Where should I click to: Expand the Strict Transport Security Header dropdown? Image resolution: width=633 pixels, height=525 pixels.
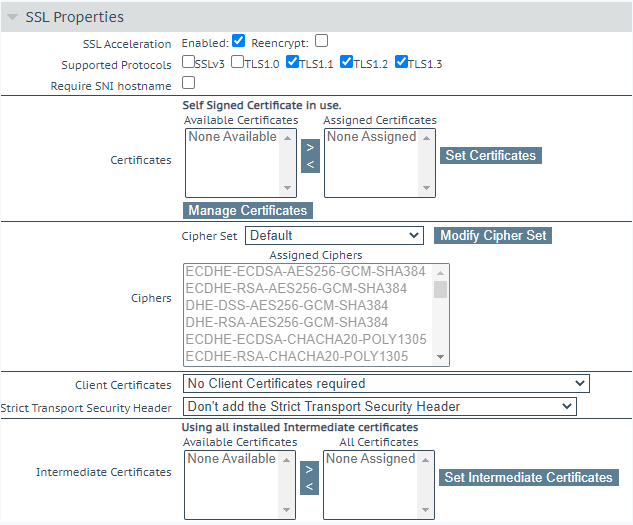380,407
